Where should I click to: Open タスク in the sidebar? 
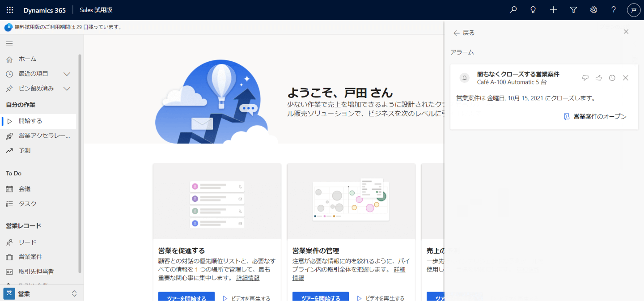click(x=38, y=204)
